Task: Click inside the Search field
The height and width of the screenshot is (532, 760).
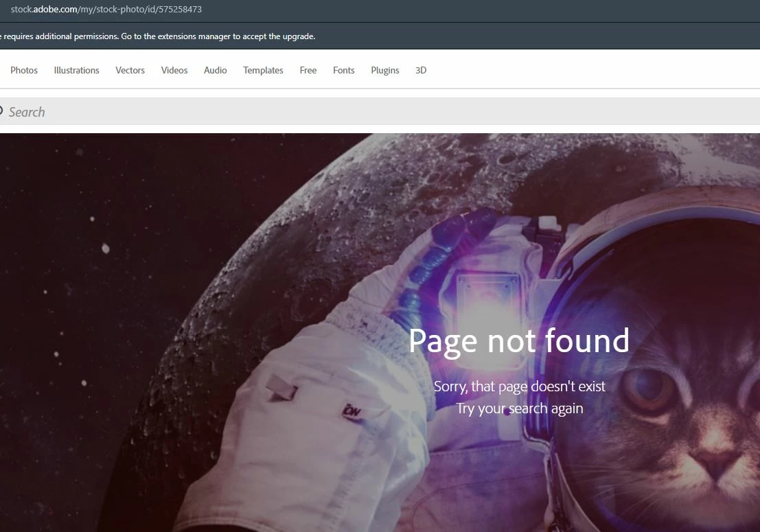Action: (380, 111)
